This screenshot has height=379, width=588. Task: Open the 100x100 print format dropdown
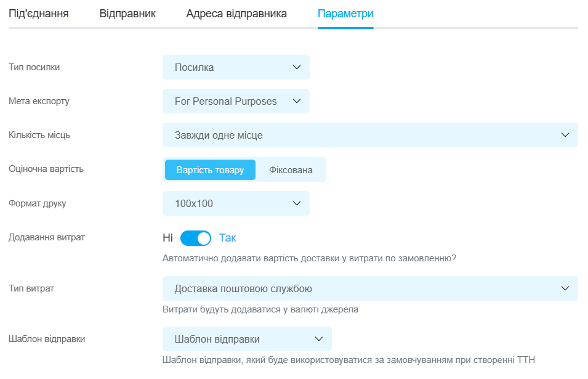tap(236, 203)
